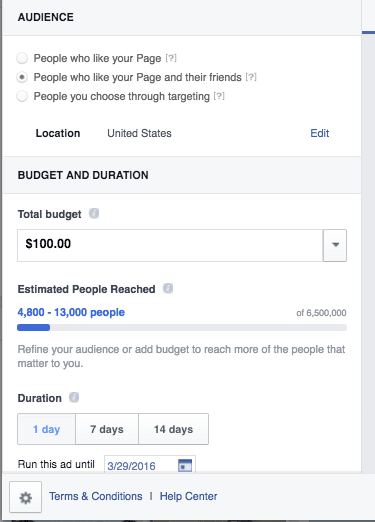Open the settings gear button
The height and width of the screenshot is (522, 375).
(25, 497)
